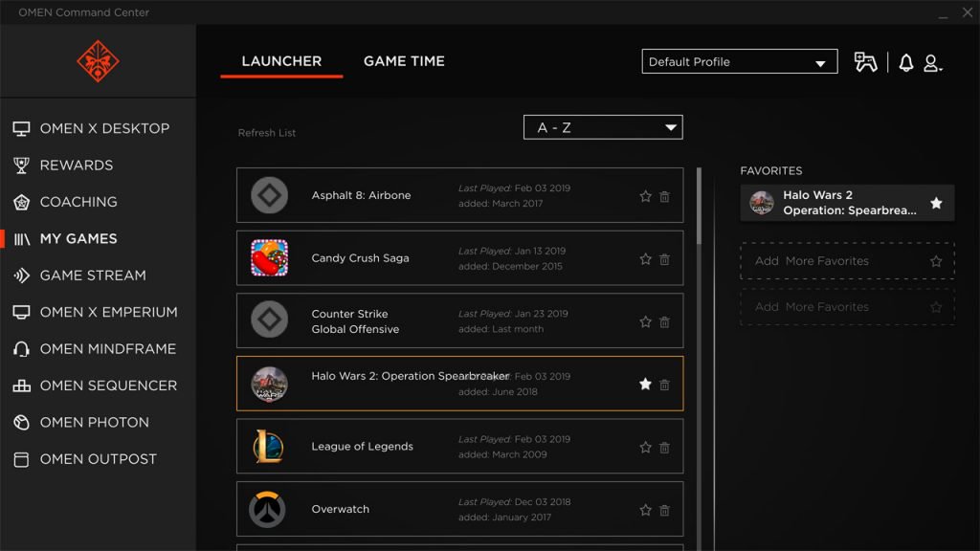
Task: Click the OMEN Outpost icon
Action: (21, 459)
